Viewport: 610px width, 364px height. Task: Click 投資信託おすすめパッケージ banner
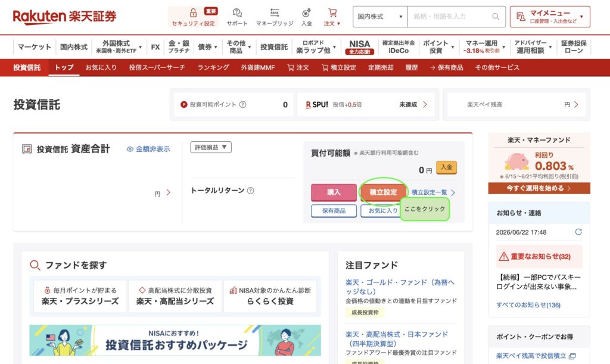pyautogui.click(x=175, y=340)
